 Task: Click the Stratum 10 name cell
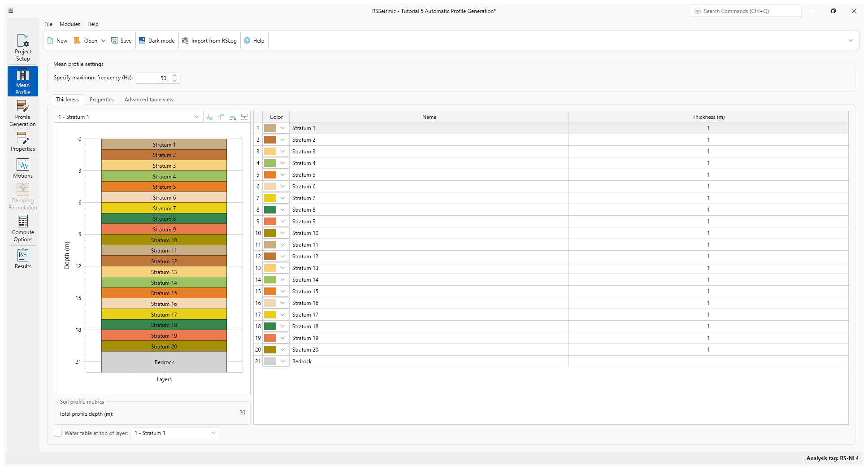pyautogui.click(x=429, y=233)
